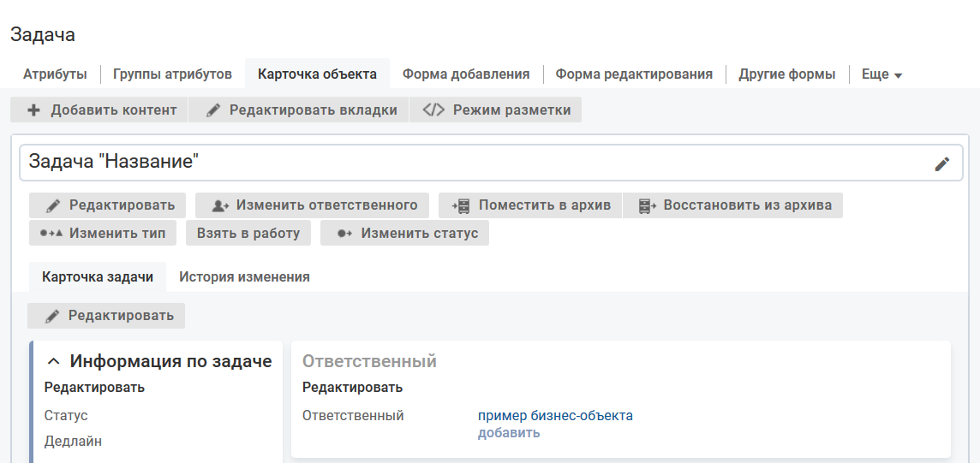
Task: Click the plus icon on Добавить контент
Action: (x=34, y=110)
